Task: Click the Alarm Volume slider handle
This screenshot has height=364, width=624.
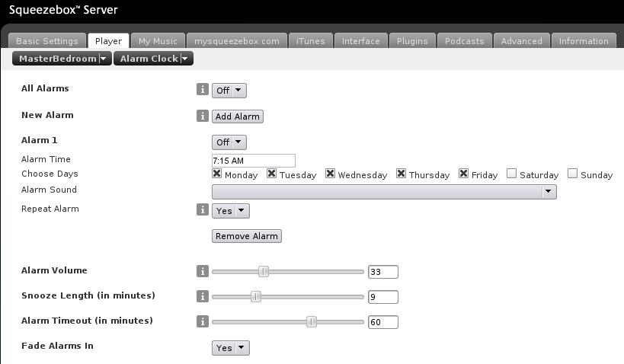Action: [264, 271]
